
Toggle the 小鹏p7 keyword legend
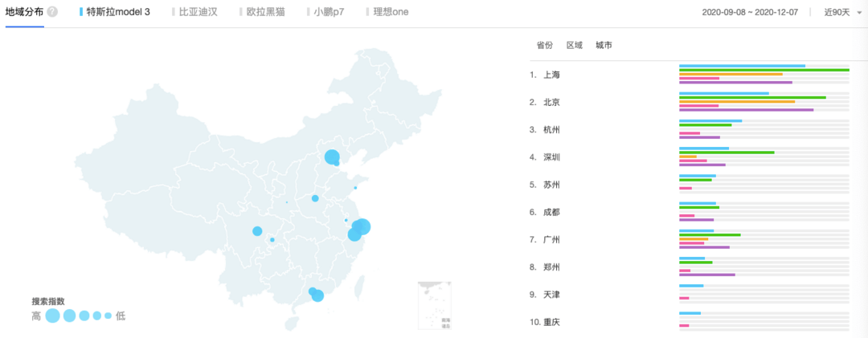pos(325,12)
